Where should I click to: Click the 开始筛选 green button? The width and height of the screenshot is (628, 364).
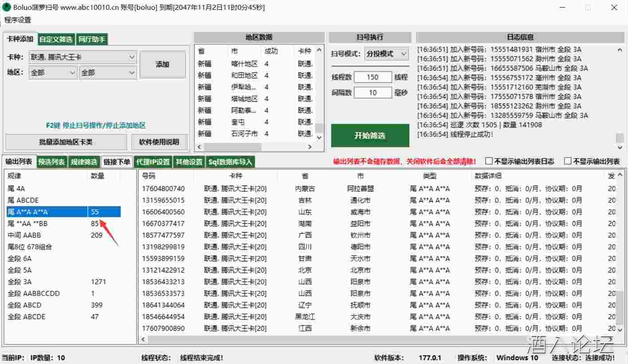click(x=370, y=135)
